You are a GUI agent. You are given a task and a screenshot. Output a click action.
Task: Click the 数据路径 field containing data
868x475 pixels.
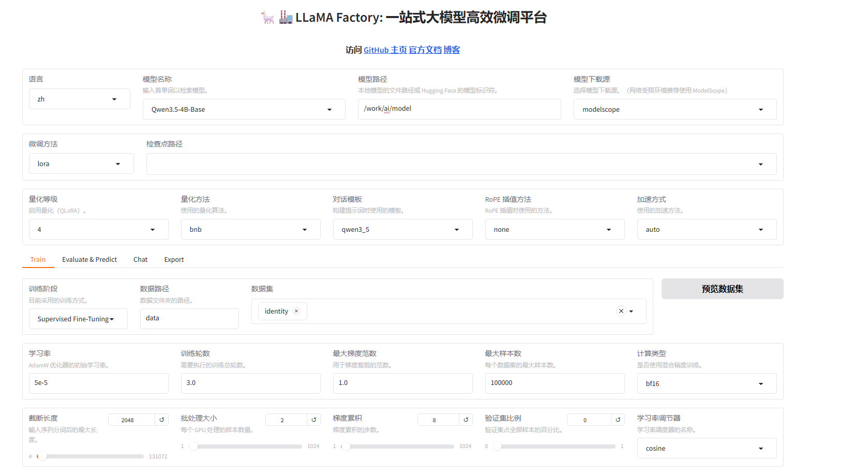click(x=189, y=318)
